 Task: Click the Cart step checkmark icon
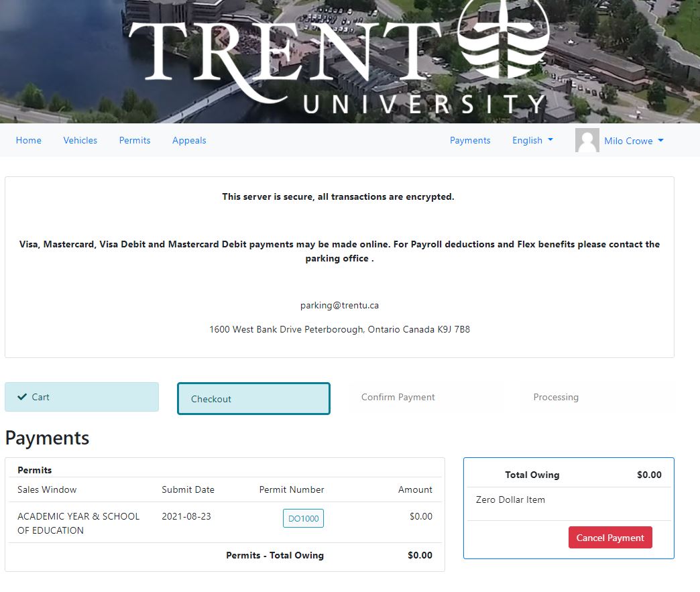(22, 397)
